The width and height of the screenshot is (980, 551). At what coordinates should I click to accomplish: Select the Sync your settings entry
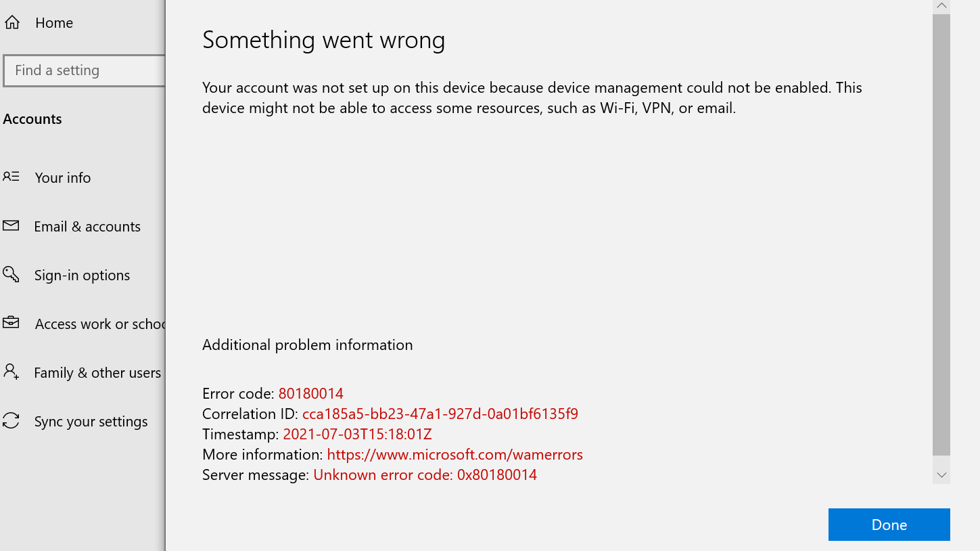tap(91, 422)
